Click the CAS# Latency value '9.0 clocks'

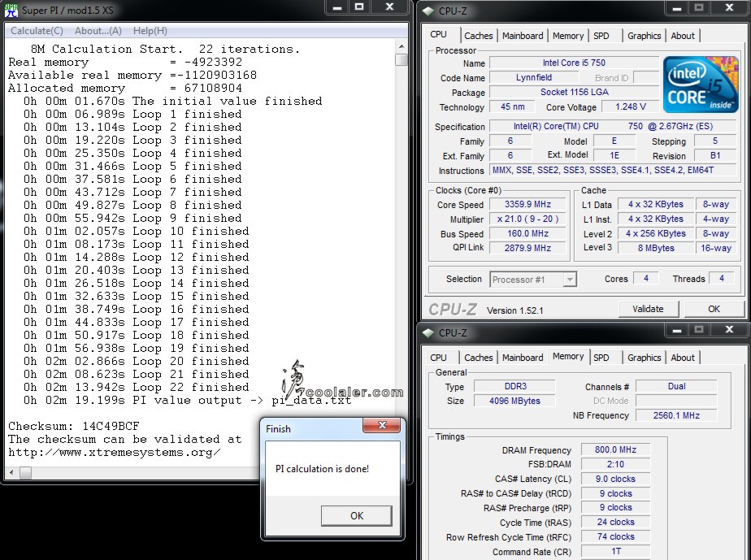tap(615, 479)
